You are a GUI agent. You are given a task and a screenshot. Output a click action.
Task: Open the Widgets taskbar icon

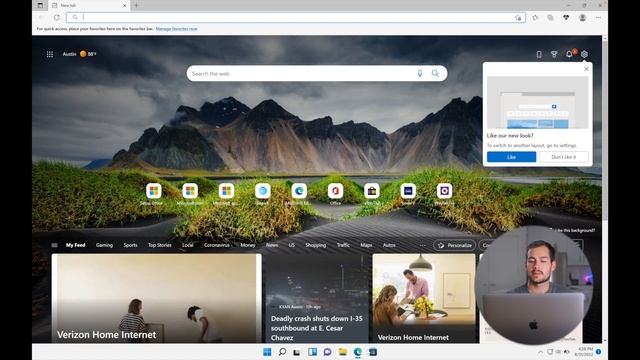tap(312, 352)
